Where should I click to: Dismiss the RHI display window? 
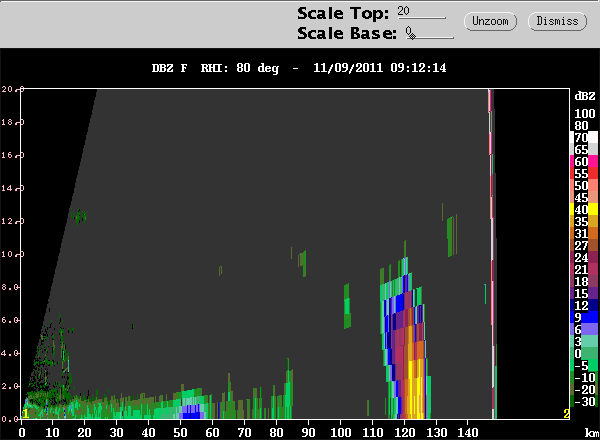[x=557, y=21]
